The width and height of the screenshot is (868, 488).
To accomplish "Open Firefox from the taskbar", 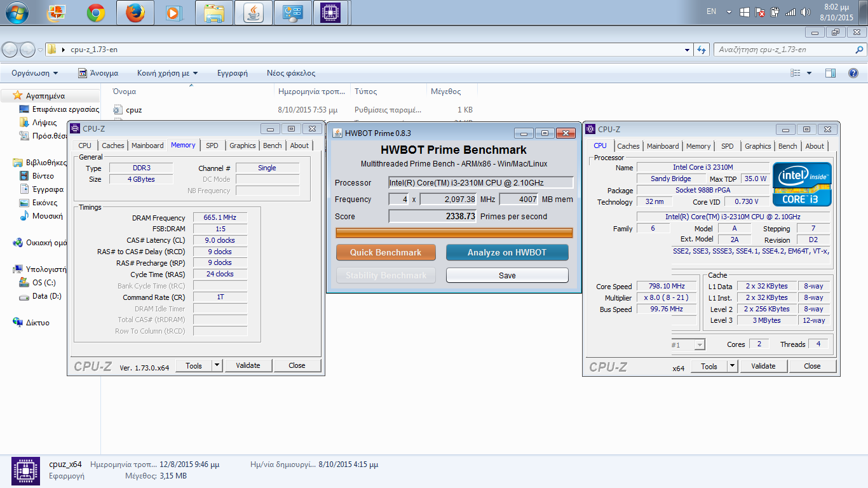I will click(x=135, y=12).
